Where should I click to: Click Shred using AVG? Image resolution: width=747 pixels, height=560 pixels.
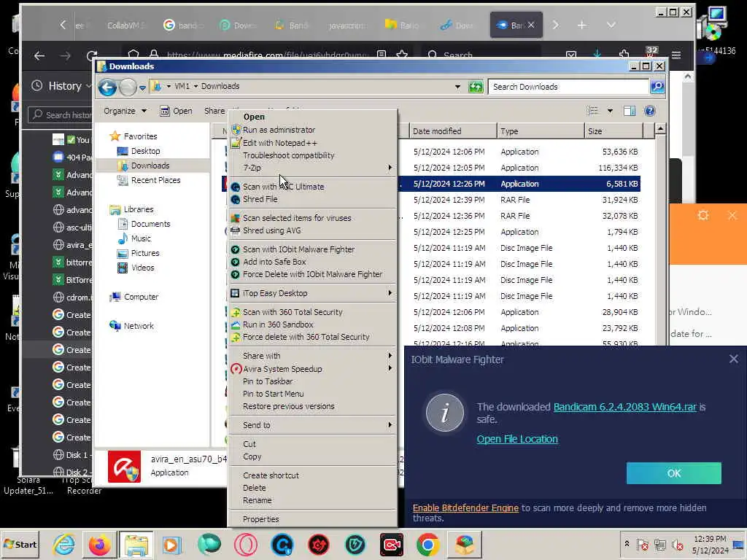pos(271,230)
